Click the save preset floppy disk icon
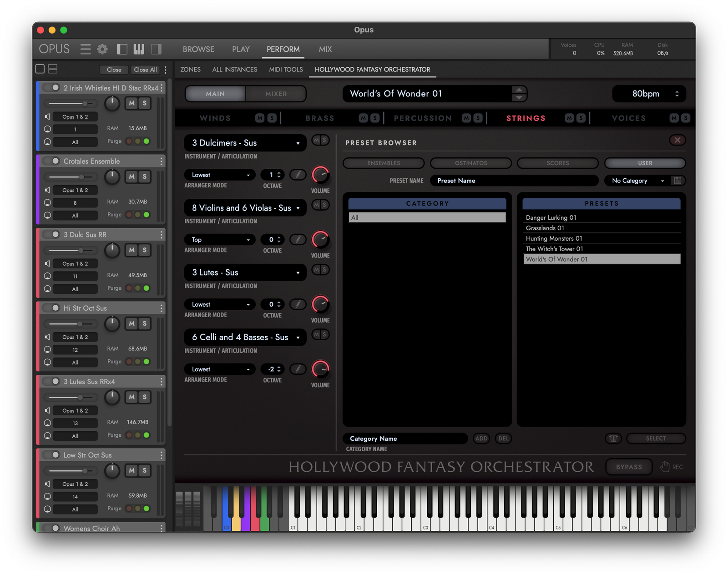This screenshot has width=728, height=575. 677,181
